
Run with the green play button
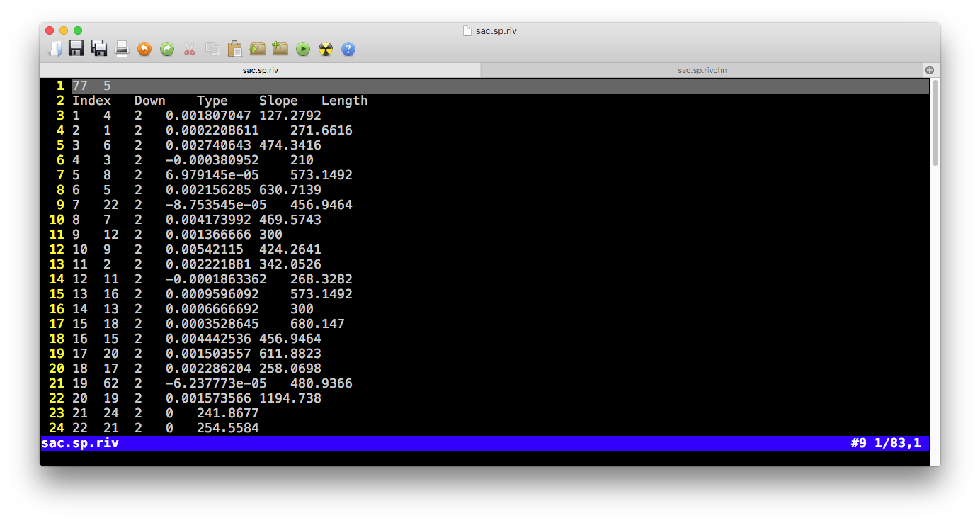point(303,49)
